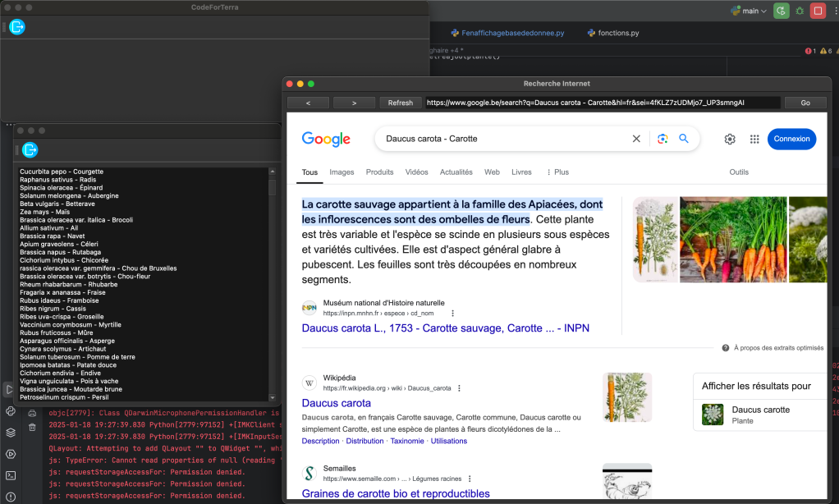Open the Wikipédia Daucus carota result

point(337,403)
